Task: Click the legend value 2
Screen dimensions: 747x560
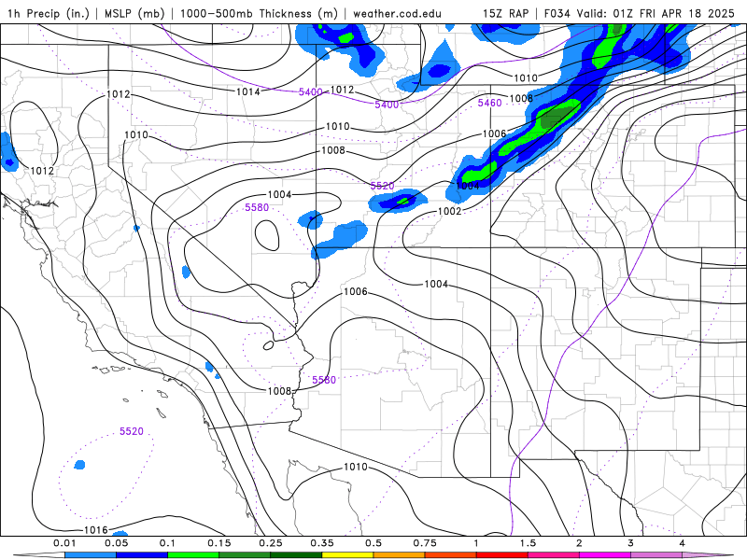Action: 579,543
